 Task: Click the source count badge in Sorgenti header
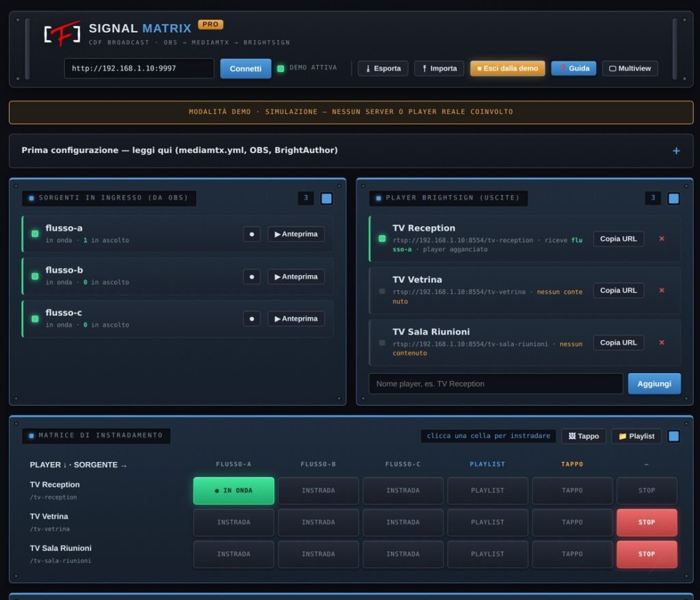point(306,198)
